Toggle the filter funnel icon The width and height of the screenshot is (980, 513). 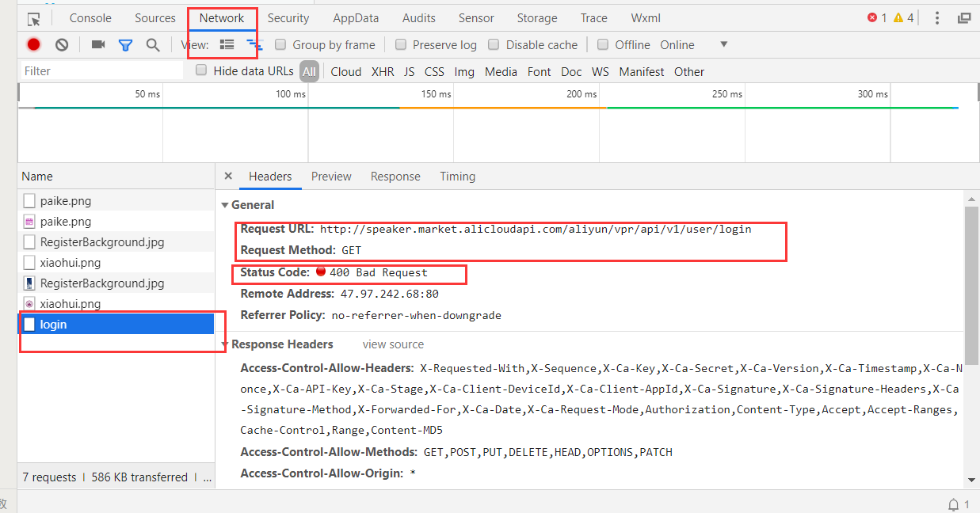pyautogui.click(x=125, y=45)
